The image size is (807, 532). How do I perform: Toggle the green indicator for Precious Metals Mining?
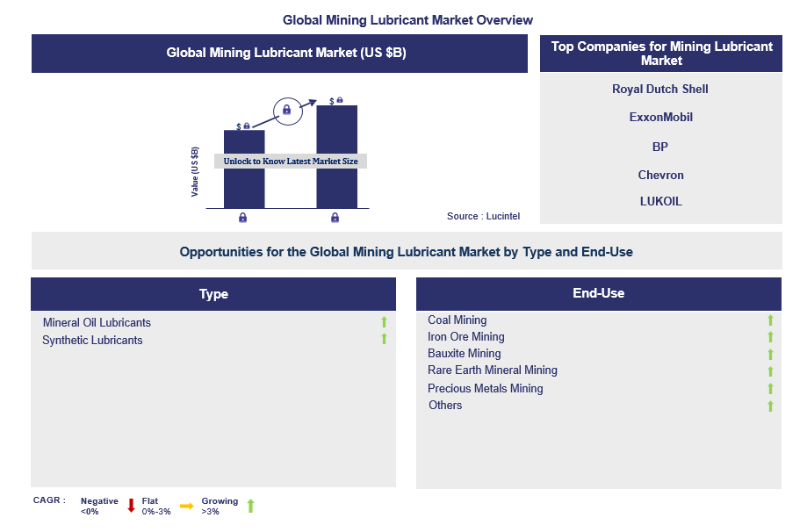[770, 388]
